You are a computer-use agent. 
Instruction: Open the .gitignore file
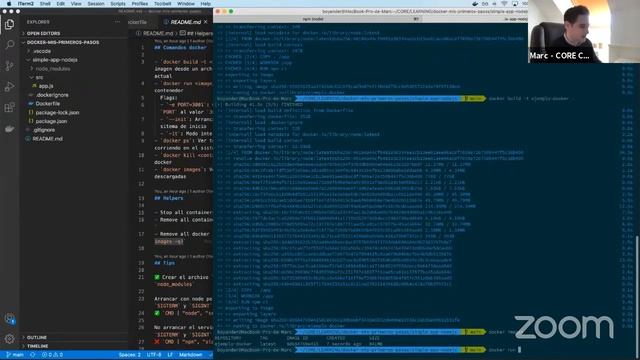click(44, 130)
